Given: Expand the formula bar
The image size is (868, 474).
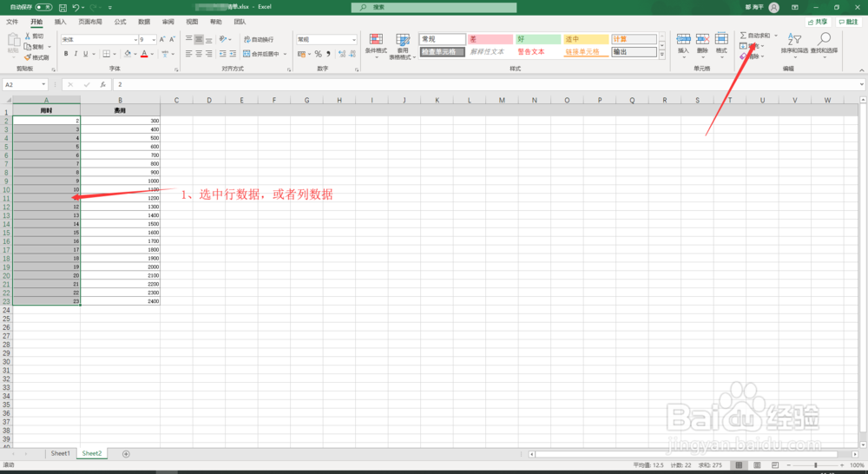Looking at the screenshot, I should coord(862,85).
